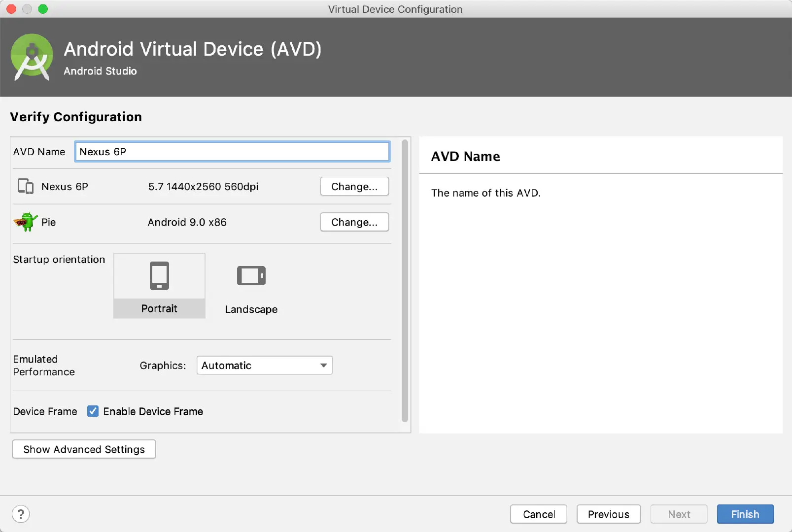Click the Nexus 6P device icon

click(25, 186)
